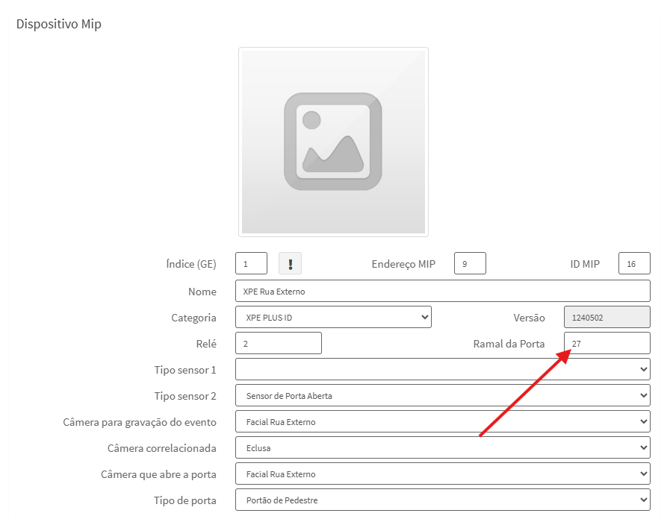Open the Câmera correlacionada dropdown showing Eclusa
670x519 pixels.
[442, 447]
